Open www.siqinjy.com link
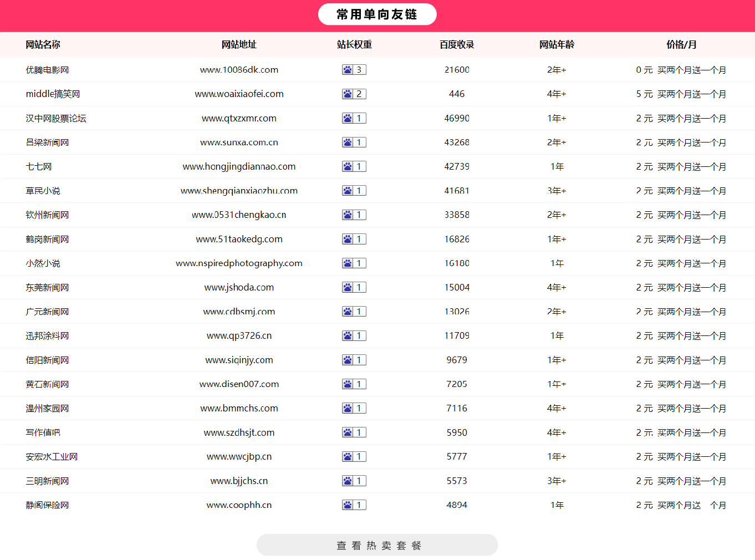755x560 pixels. (239, 360)
